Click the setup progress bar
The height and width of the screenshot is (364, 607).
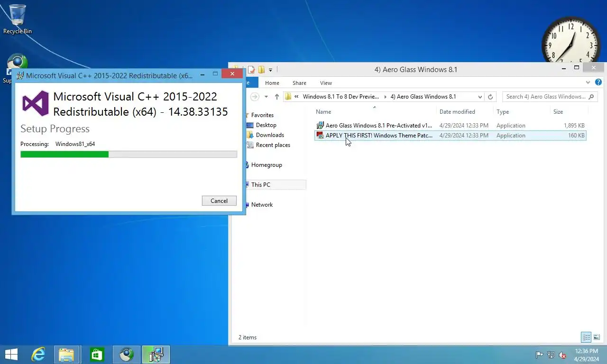(x=129, y=154)
